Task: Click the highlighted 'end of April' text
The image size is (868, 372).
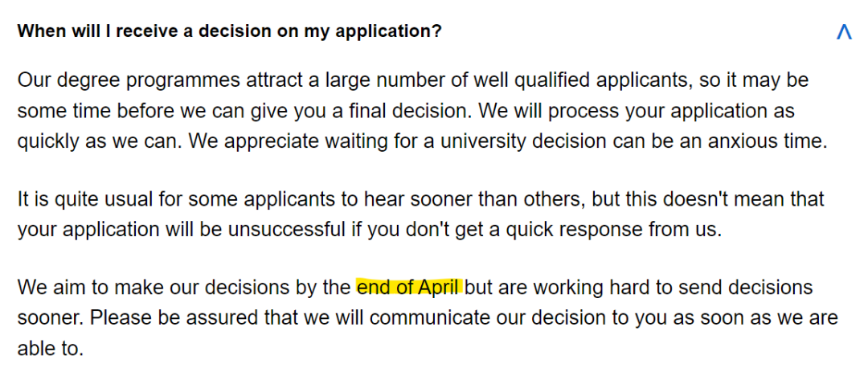Action: pos(410,288)
